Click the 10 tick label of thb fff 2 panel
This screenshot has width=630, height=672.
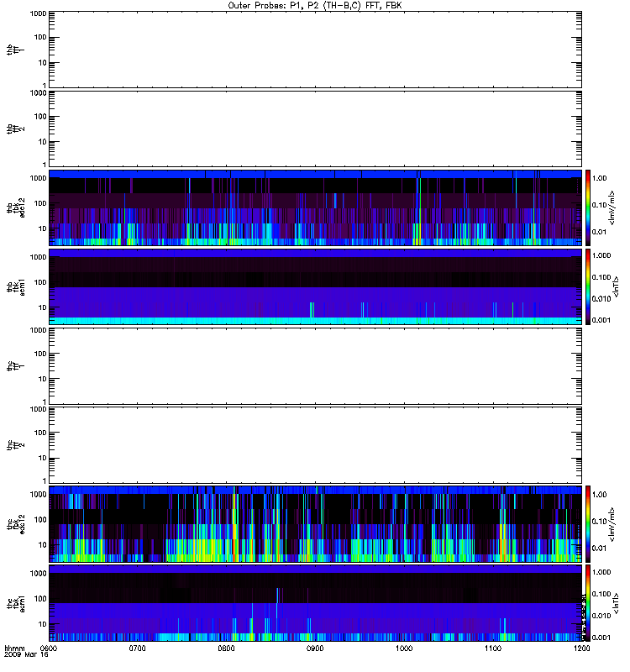[43, 142]
